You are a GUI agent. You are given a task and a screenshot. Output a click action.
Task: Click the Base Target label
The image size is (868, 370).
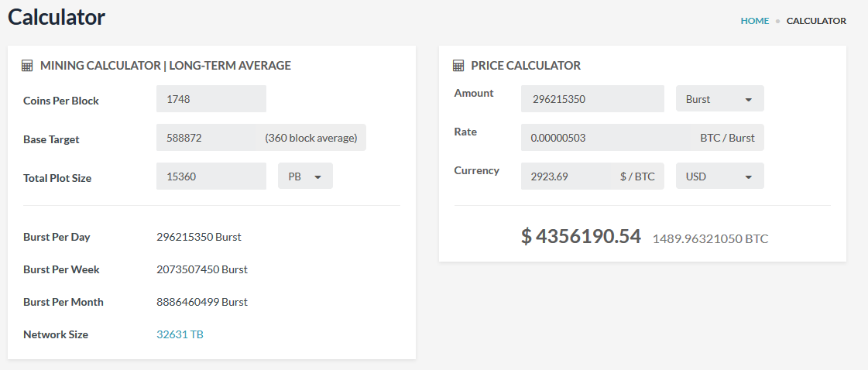(51, 139)
